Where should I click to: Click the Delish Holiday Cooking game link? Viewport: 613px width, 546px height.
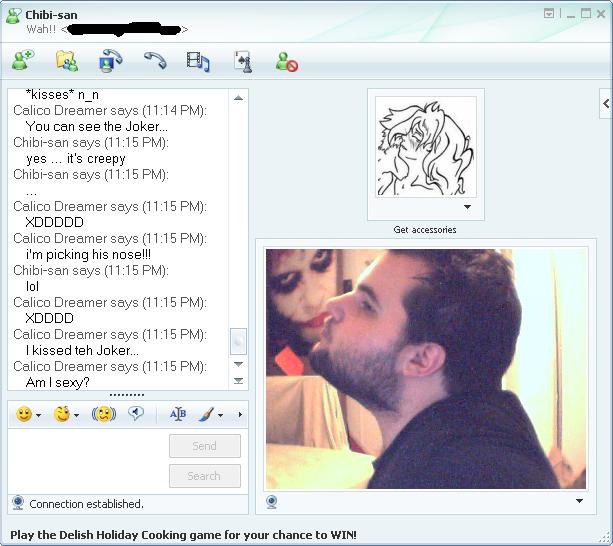coord(183,535)
